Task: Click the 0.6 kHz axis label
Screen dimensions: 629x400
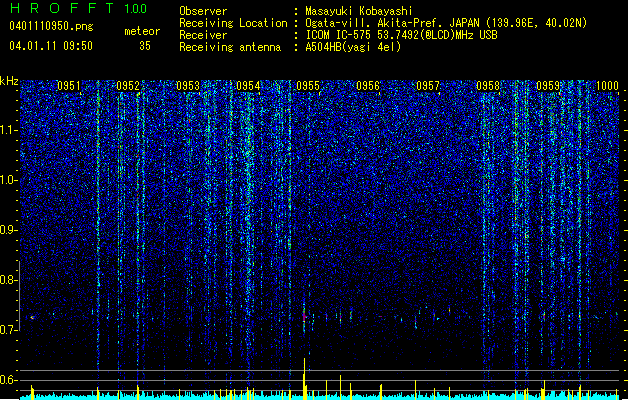Action: tap(9, 380)
